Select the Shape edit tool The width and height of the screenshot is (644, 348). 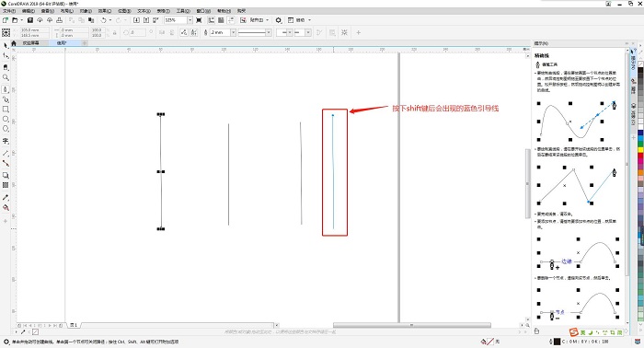[6, 55]
